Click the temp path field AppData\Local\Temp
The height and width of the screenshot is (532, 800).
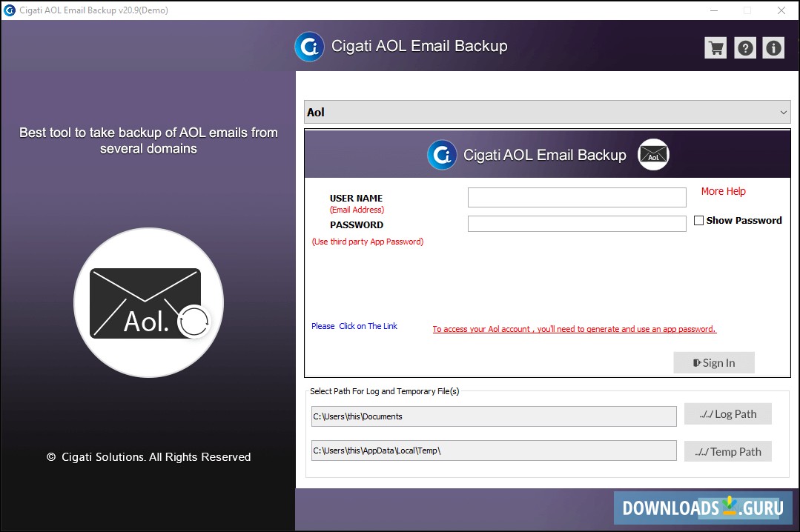tap(494, 450)
